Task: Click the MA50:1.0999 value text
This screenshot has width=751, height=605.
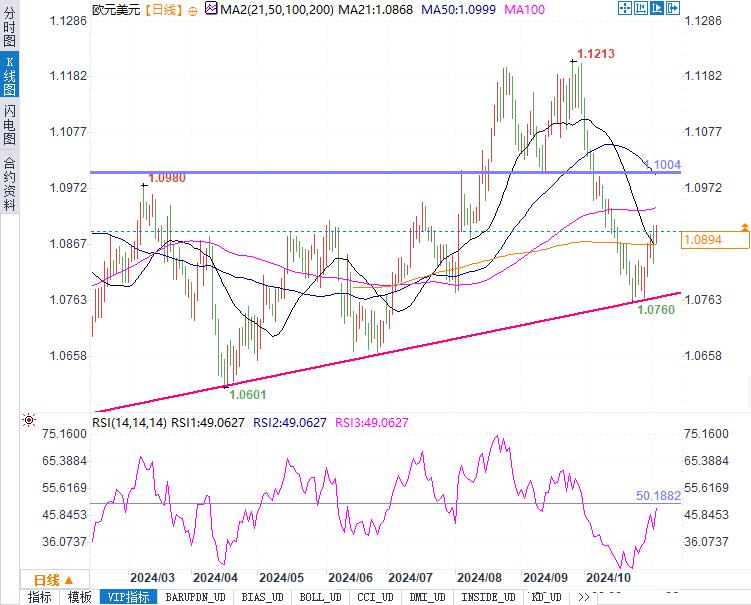Action: tap(458, 9)
